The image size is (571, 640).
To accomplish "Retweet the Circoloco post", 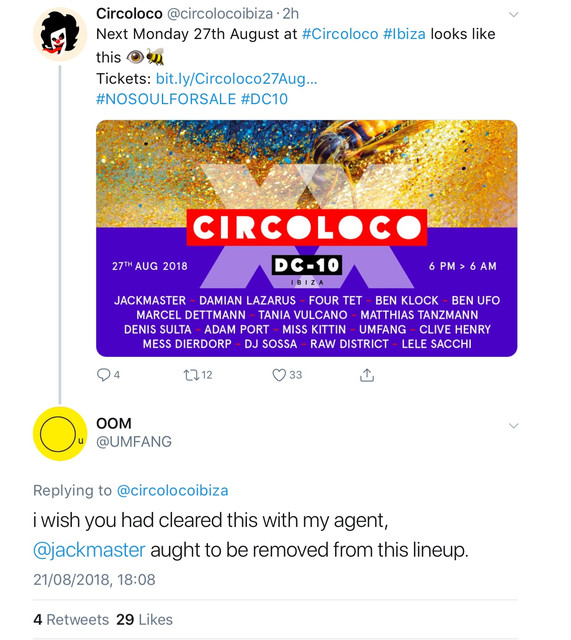I will click(190, 375).
